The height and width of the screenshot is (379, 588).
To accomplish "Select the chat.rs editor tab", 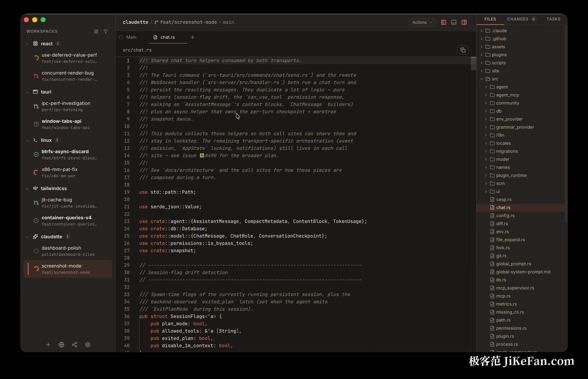I will [x=168, y=37].
